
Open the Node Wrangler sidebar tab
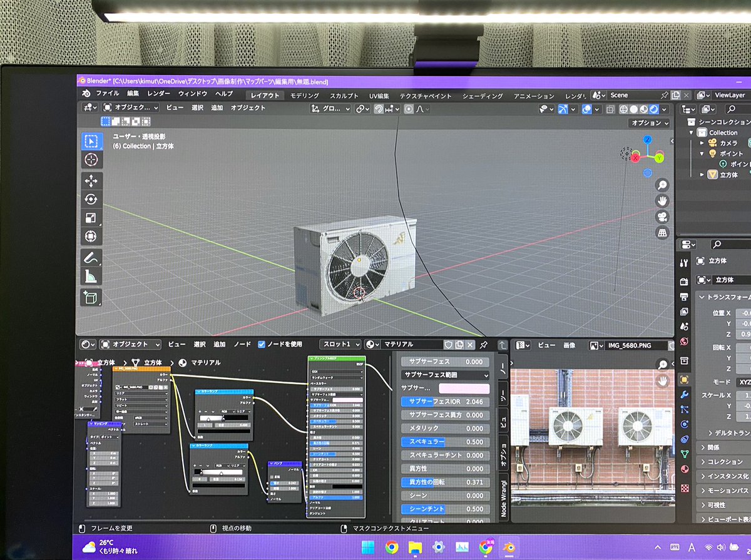[503, 498]
